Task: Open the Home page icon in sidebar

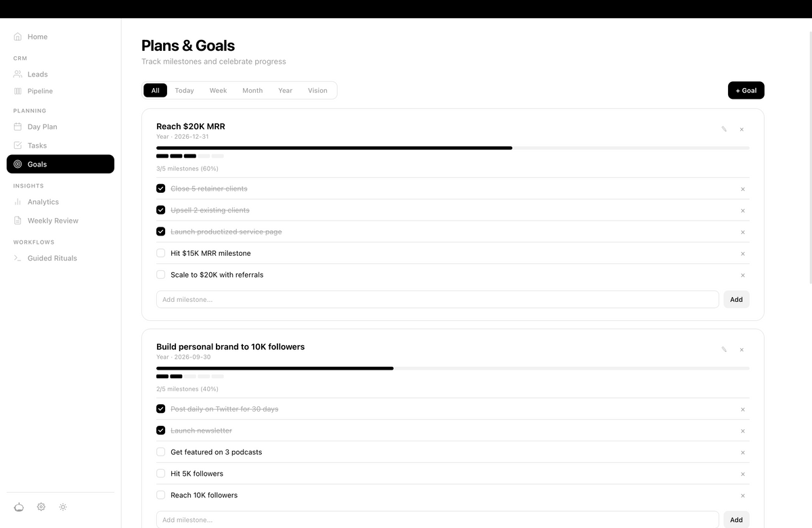Action: tap(18, 37)
